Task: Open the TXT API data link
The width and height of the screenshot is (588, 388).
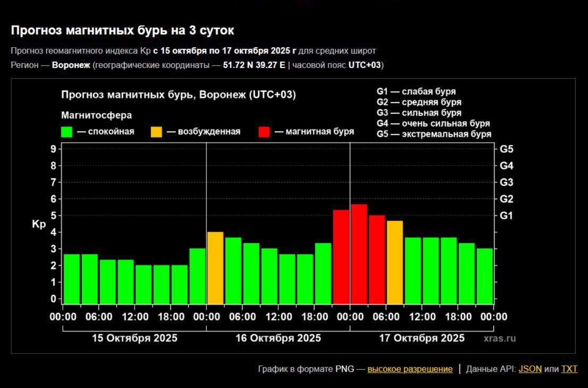Action: pos(569,369)
